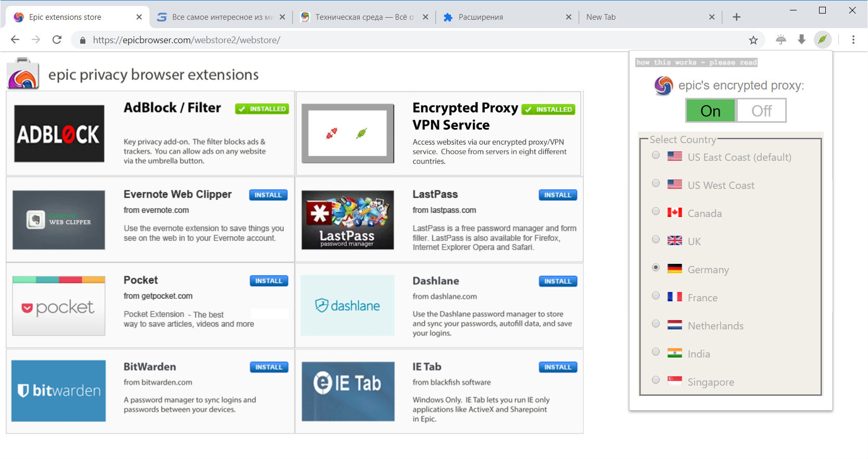Screen dimensions: 868x459
Task: Switch to Epic extensions store tab
Action: pyautogui.click(x=77, y=17)
